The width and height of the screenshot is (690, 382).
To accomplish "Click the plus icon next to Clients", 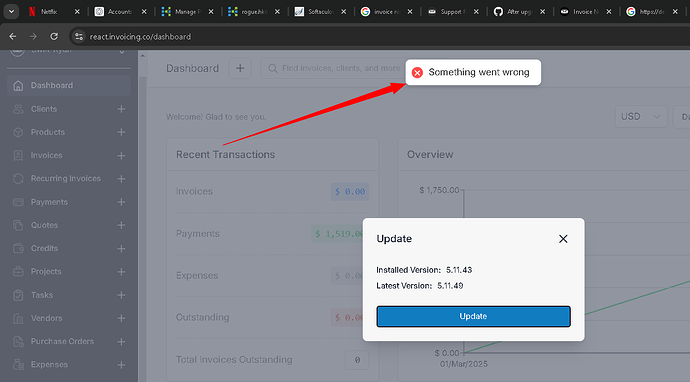I will [x=121, y=109].
